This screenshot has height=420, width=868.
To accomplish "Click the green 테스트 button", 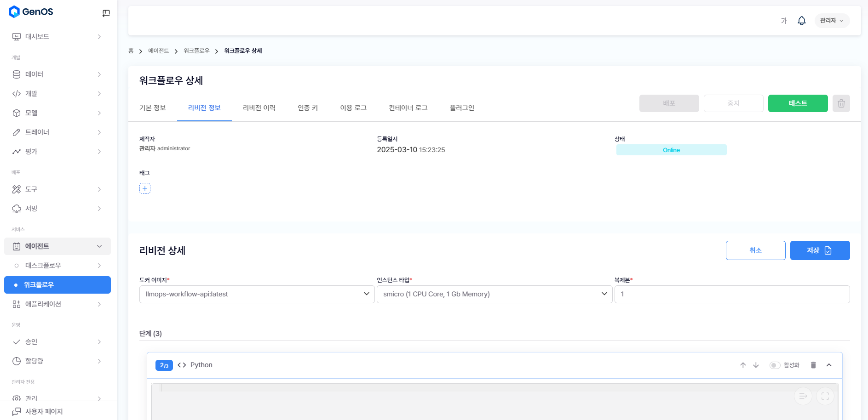I will click(x=798, y=103).
